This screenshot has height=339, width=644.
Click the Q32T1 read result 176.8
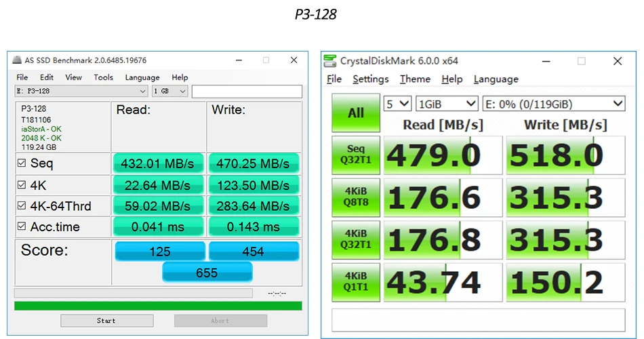tap(443, 240)
